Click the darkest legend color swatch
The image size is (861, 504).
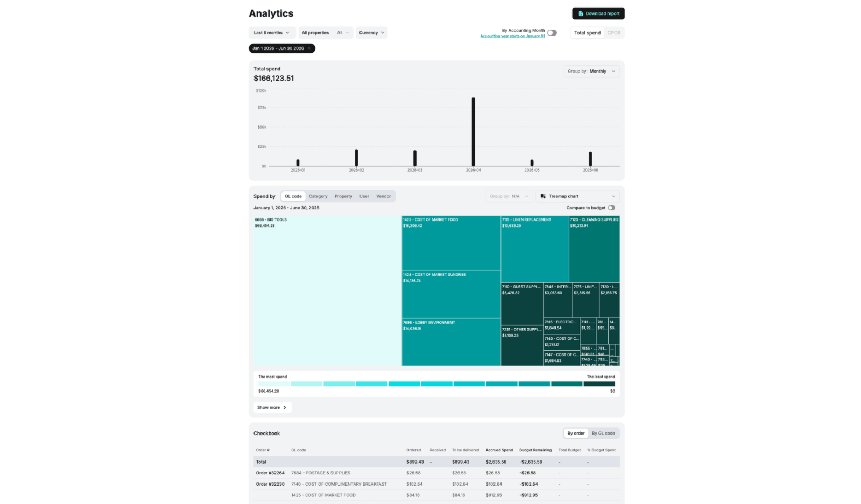click(599, 384)
